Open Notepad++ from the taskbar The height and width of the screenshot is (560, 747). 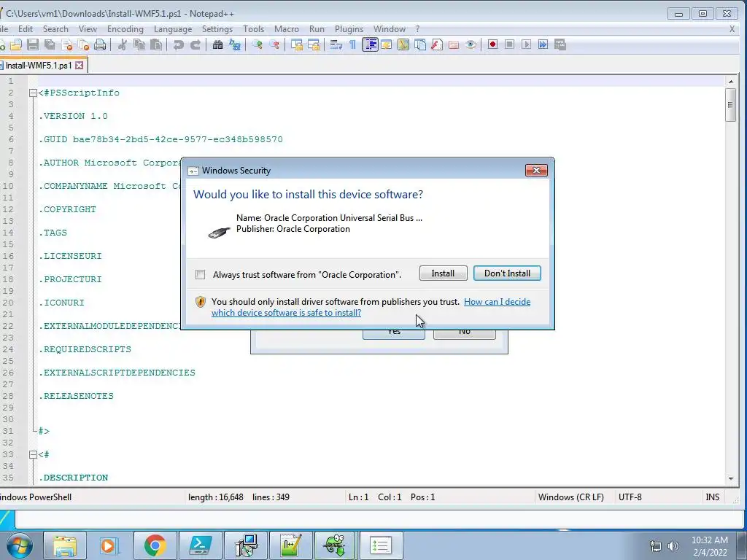(290, 545)
